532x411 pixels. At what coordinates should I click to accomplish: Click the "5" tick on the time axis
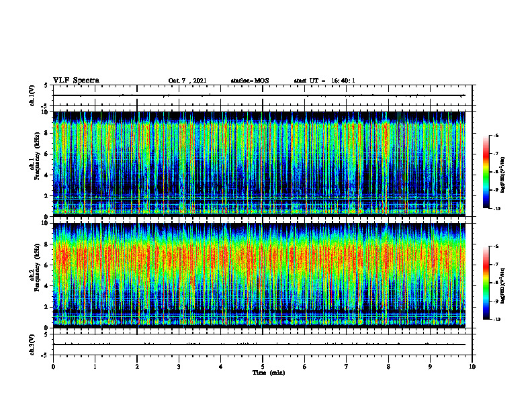pos(263,367)
